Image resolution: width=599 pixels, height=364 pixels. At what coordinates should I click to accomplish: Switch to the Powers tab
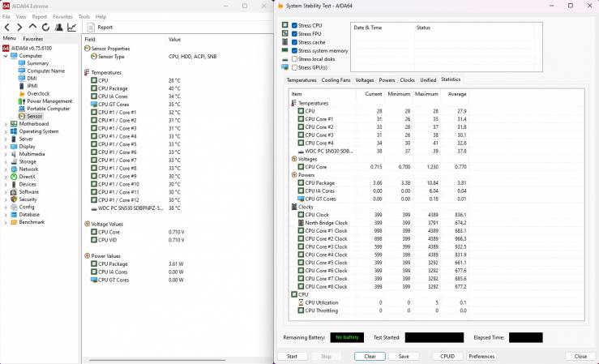point(387,80)
